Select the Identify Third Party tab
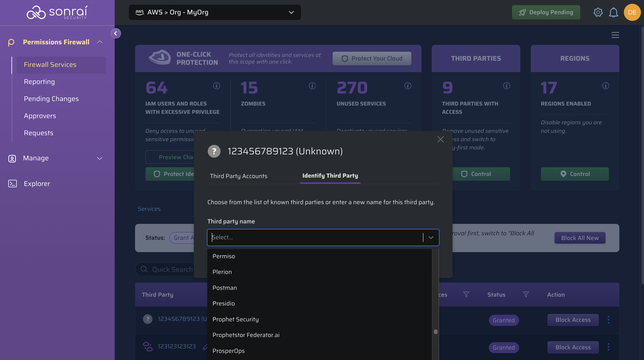 point(330,176)
